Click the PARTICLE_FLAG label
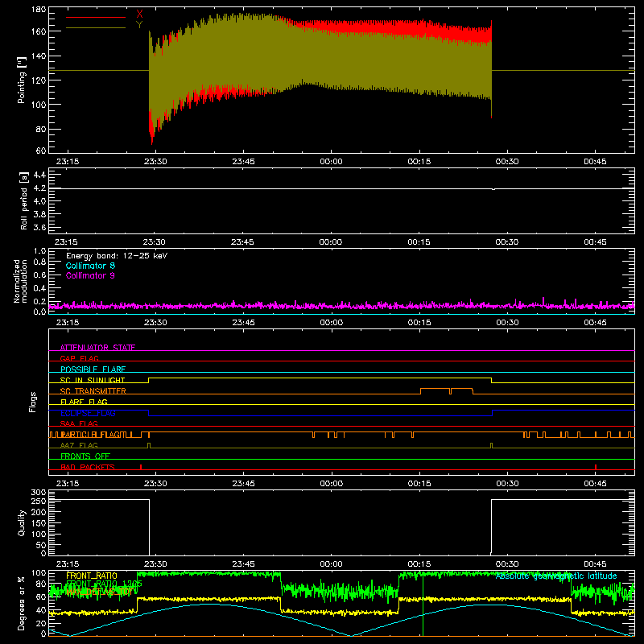 coord(91,435)
